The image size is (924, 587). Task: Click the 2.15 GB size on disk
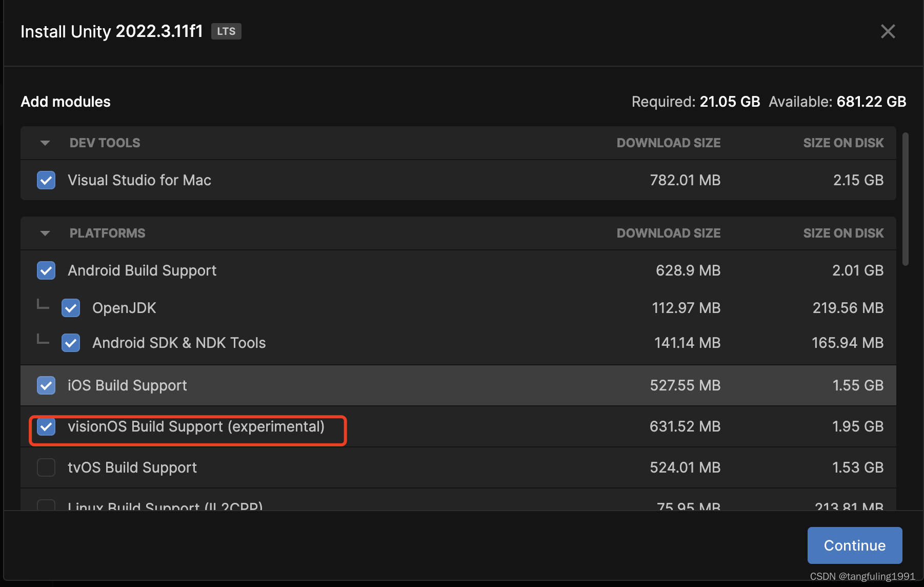[858, 180]
